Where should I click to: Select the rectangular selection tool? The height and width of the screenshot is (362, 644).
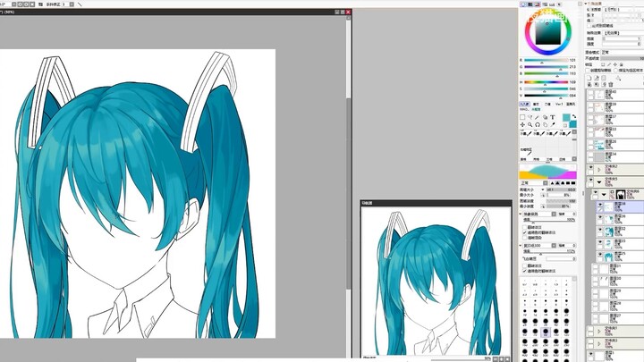click(x=522, y=117)
